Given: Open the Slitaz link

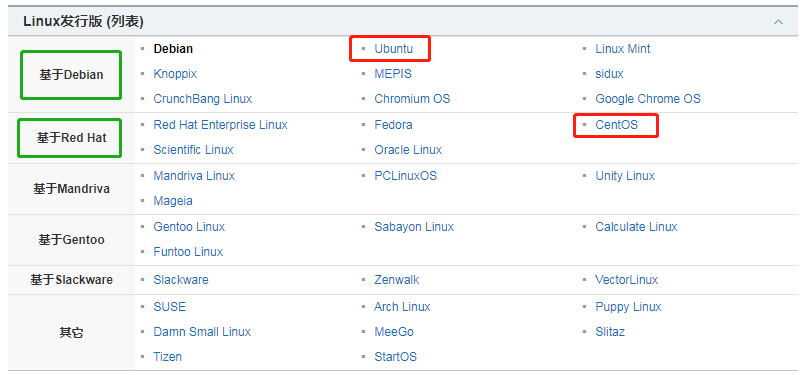Looking at the screenshot, I should coord(610,332).
